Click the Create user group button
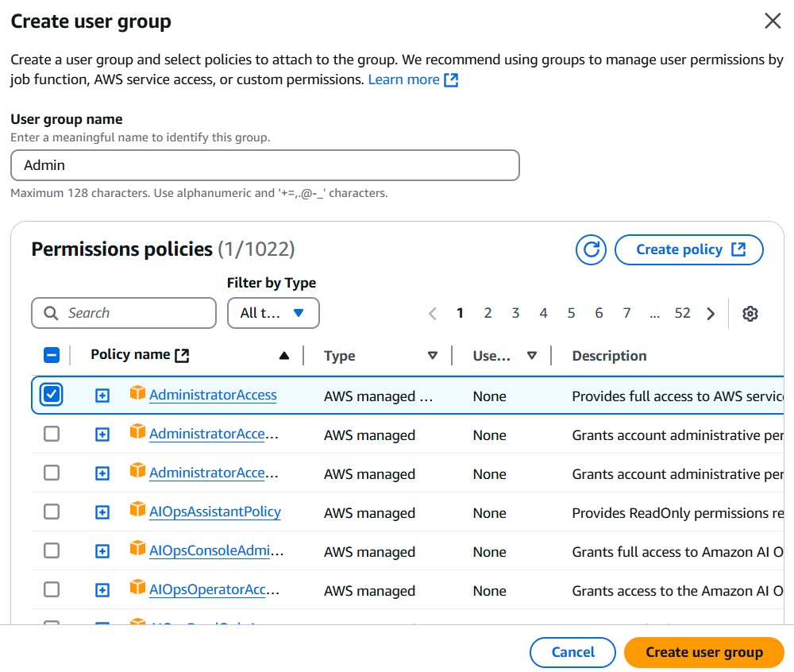This screenshot has width=794, height=672. click(x=703, y=652)
